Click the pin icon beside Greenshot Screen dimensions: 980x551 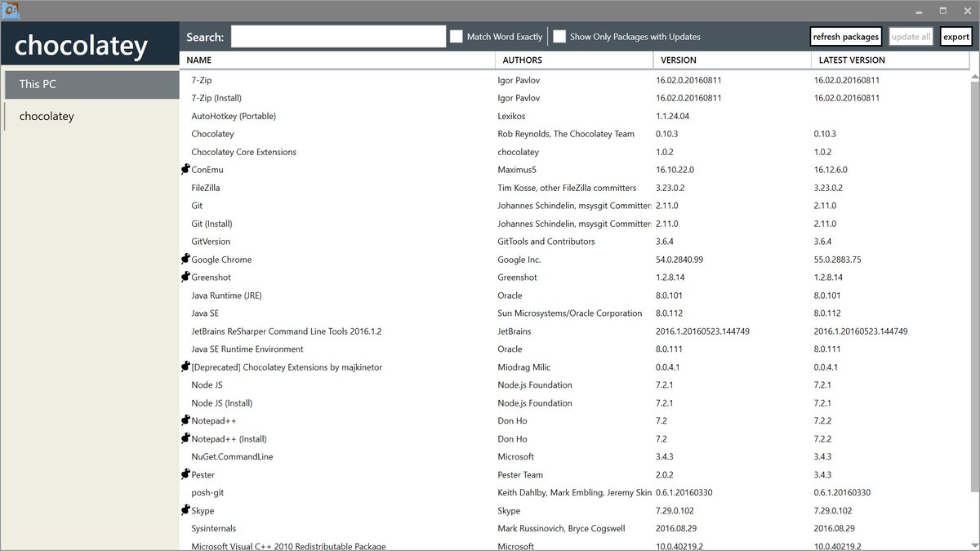point(185,278)
